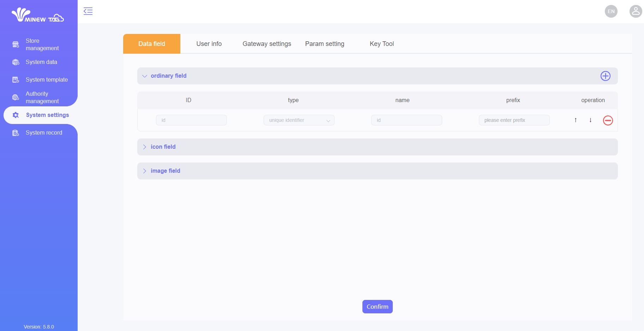
Task: Open System record from the sidebar
Action: [44, 133]
